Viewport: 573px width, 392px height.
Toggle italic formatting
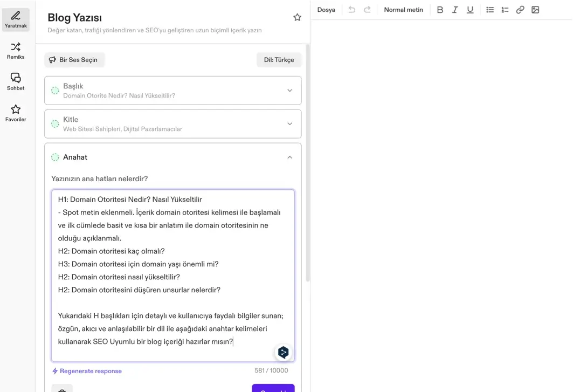pos(455,10)
